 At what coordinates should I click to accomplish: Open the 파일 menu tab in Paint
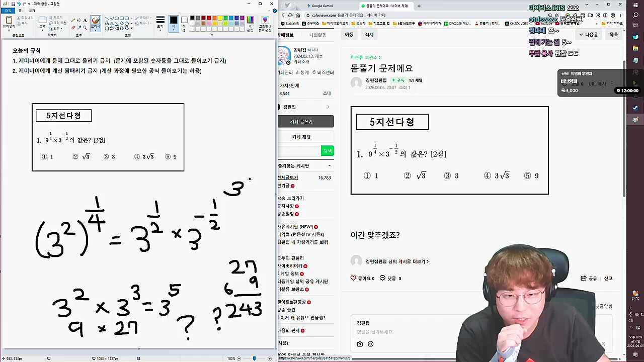8,10
